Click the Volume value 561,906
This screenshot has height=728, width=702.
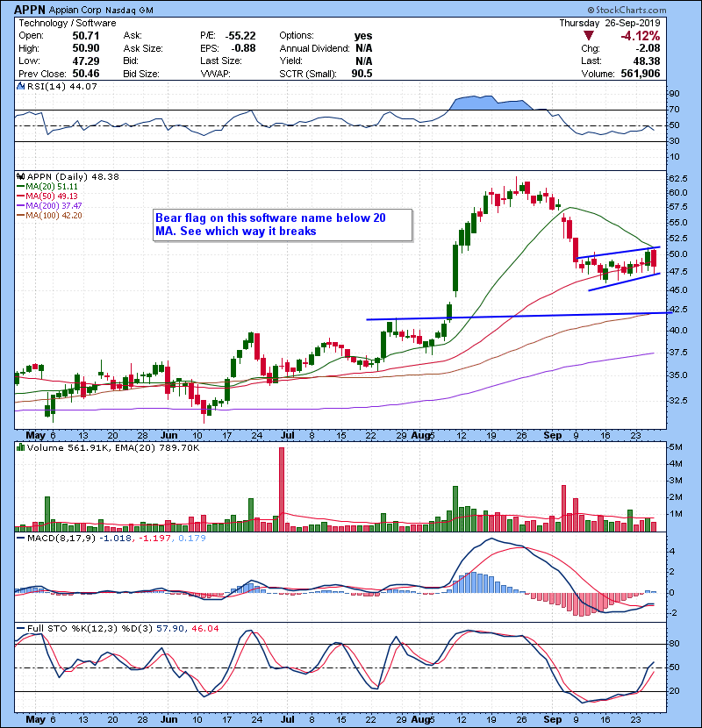pos(641,74)
